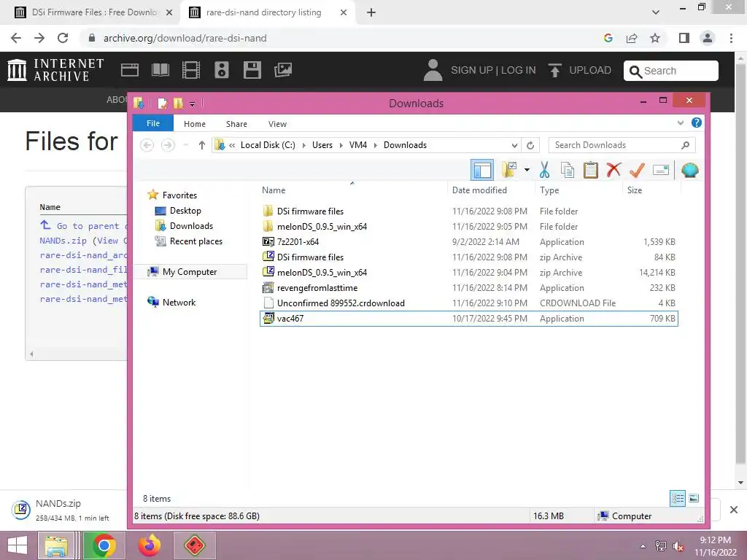Switch to DSi Firmware Files Chrome tab

tap(93, 12)
